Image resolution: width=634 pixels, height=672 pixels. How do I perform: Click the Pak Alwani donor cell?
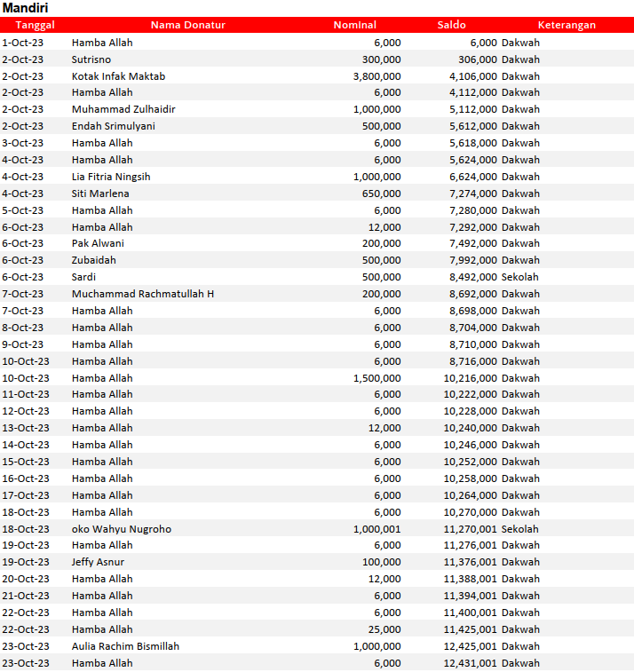click(98, 243)
